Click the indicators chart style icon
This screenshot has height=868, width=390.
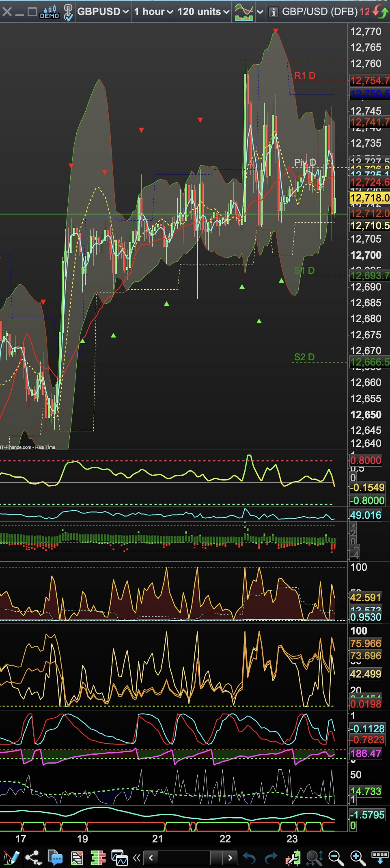click(244, 12)
